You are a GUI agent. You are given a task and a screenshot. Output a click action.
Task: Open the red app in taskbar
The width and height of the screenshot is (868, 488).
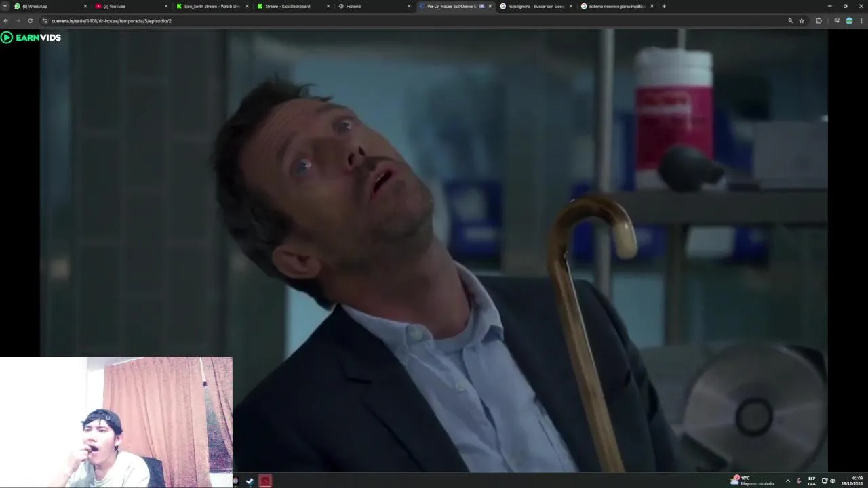point(265,481)
